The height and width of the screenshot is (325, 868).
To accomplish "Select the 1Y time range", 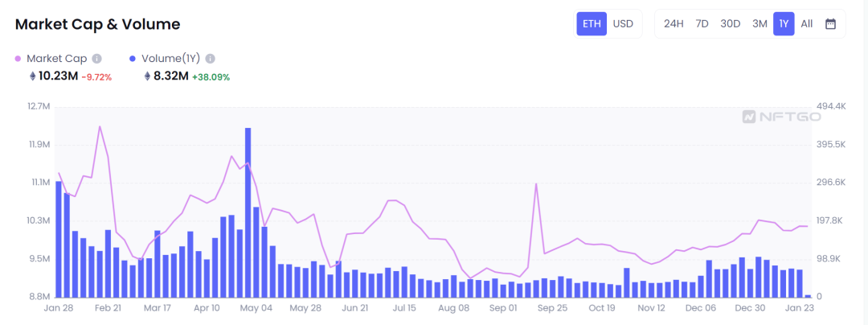I will (x=784, y=23).
